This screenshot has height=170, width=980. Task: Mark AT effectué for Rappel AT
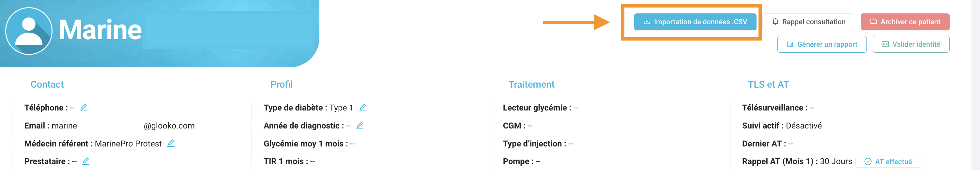click(888, 161)
